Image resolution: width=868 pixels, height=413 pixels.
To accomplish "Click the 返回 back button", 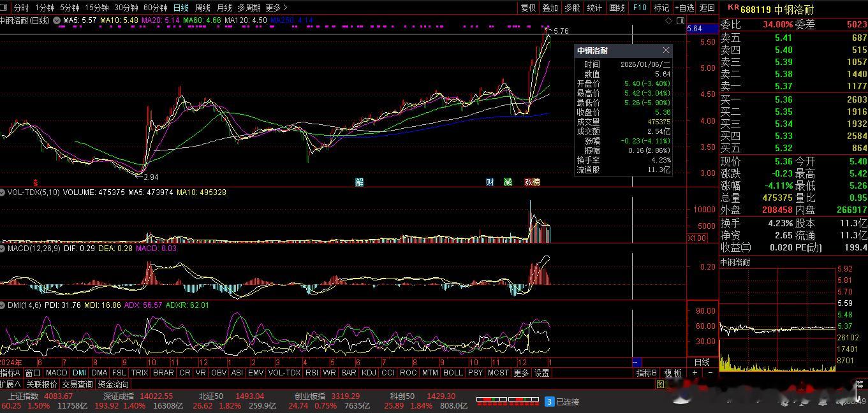I will (x=707, y=8).
